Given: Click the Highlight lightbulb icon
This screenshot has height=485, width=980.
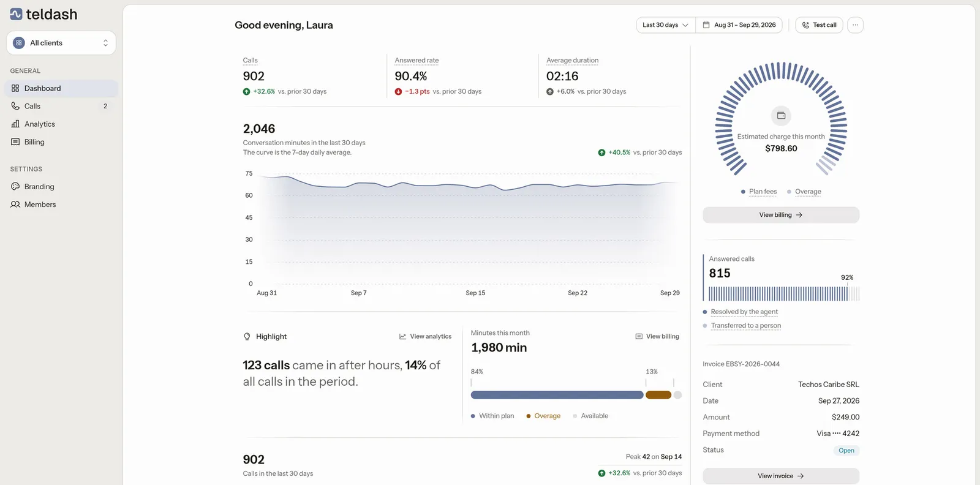Looking at the screenshot, I should (x=247, y=336).
